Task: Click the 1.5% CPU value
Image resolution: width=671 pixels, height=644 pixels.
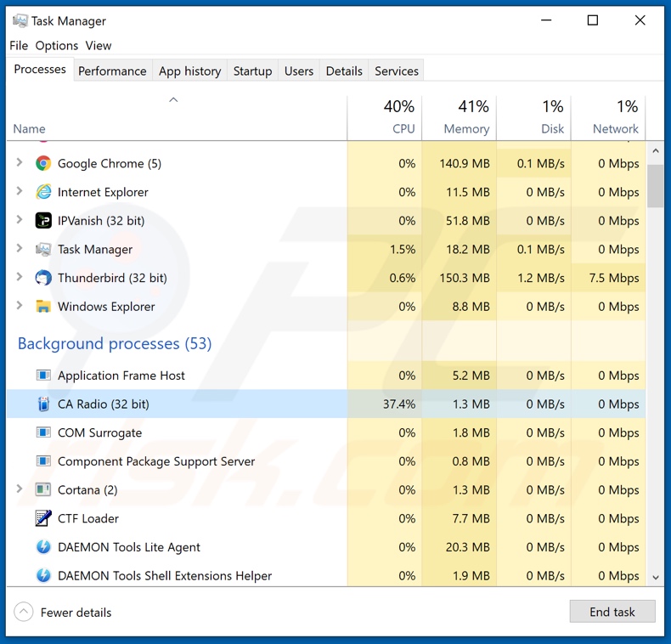Action: coord(403,249)
